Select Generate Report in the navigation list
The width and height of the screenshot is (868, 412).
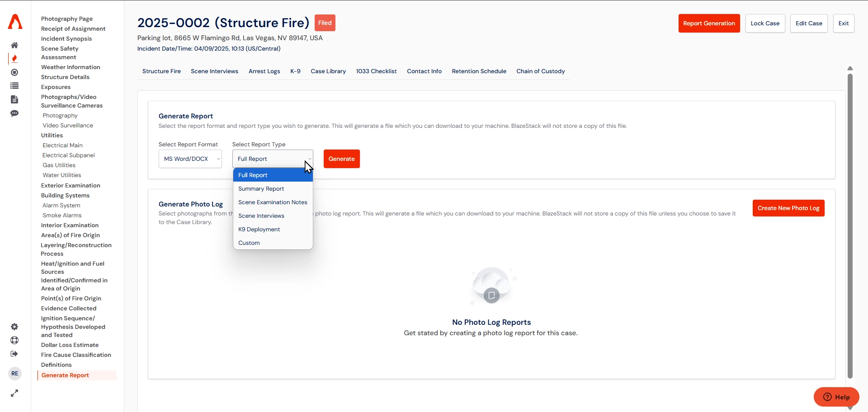click(x=65, y=375)
